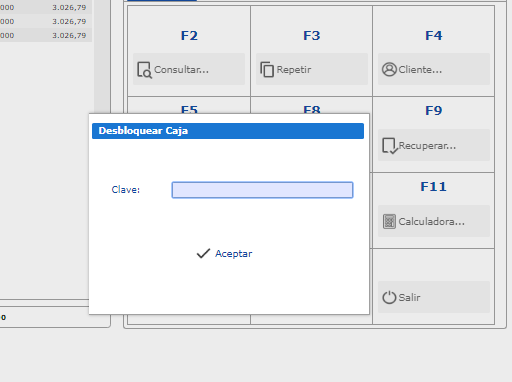This screenshot has height=382, width=512.
Task: Open the Consultar... button under F2
Action: point(189,69)
